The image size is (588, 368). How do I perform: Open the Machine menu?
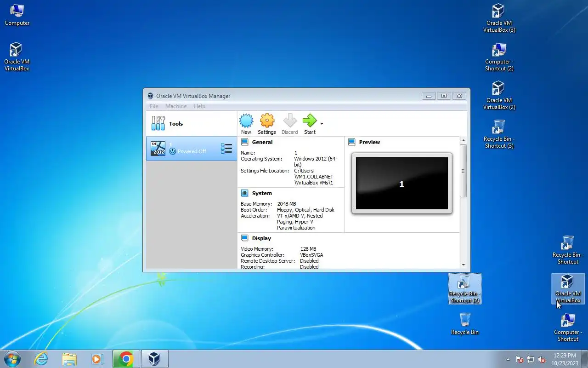[176, 106]
